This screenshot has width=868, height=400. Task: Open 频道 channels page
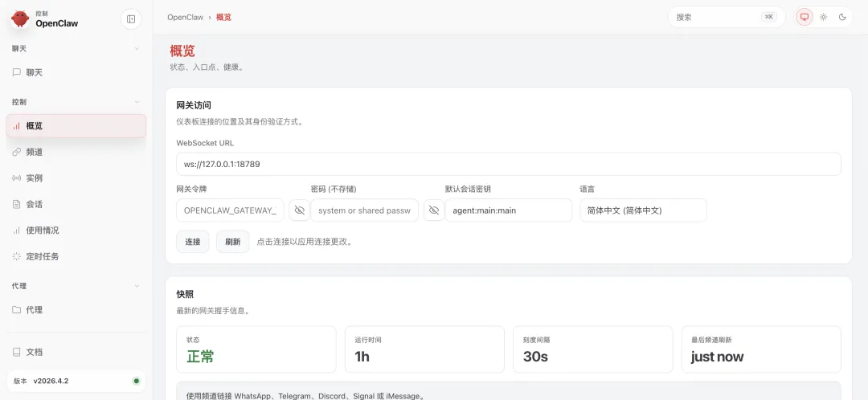point(76,152)
